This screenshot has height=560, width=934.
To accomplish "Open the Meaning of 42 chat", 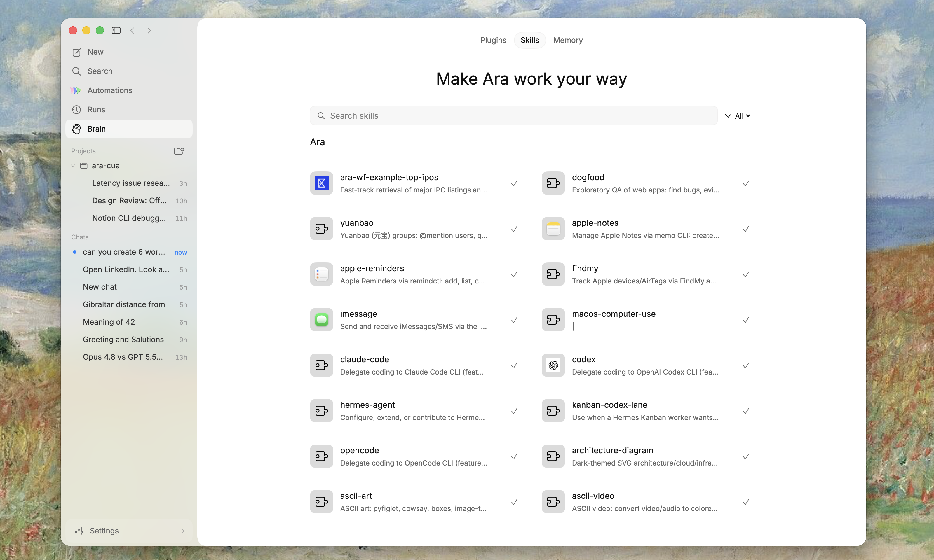I will coord(129,322).
